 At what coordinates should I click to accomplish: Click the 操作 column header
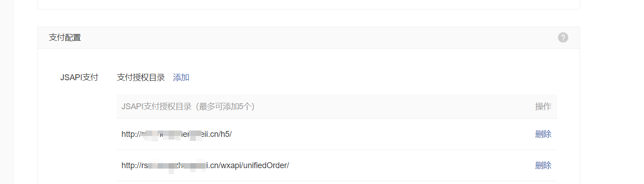coord(543,107)
